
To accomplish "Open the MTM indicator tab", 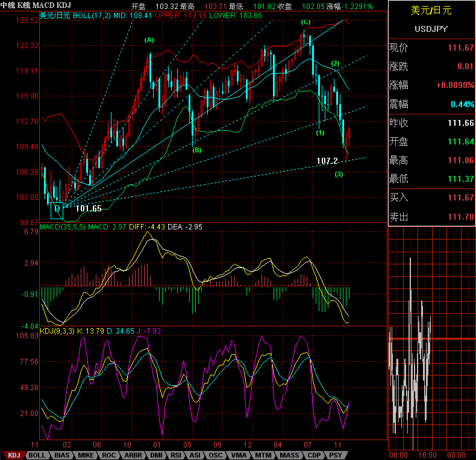I will (x=263, y=455).
